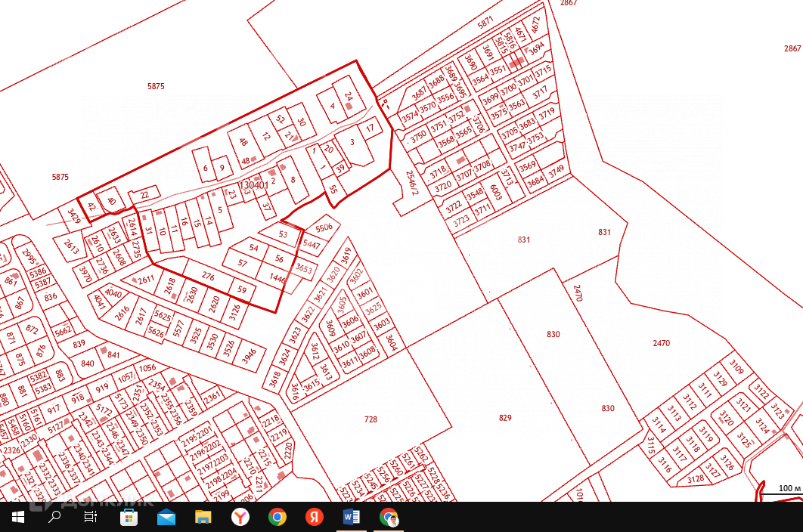The image size is (803, 532).
Task: Click parcel 2618
Action: coord(170,286)
